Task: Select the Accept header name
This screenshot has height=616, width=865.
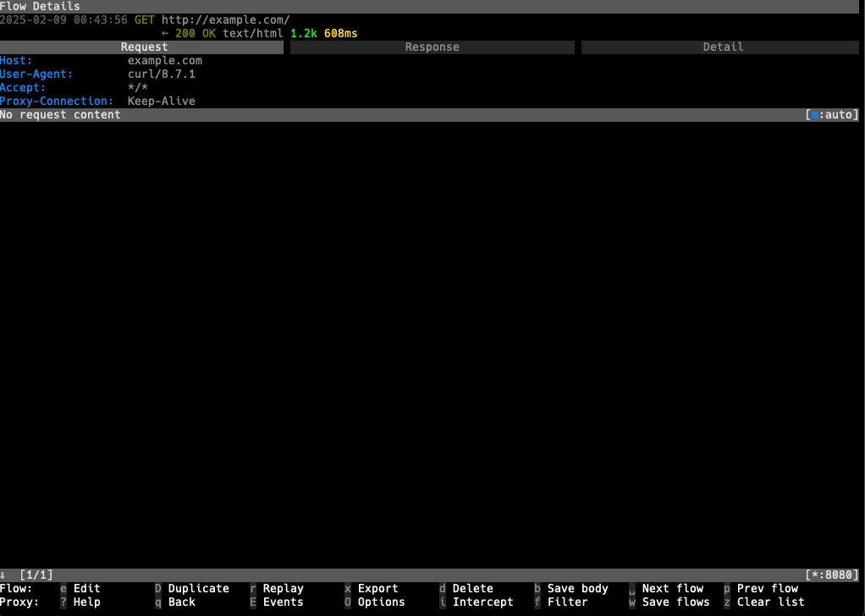Action: pos(23,88)
